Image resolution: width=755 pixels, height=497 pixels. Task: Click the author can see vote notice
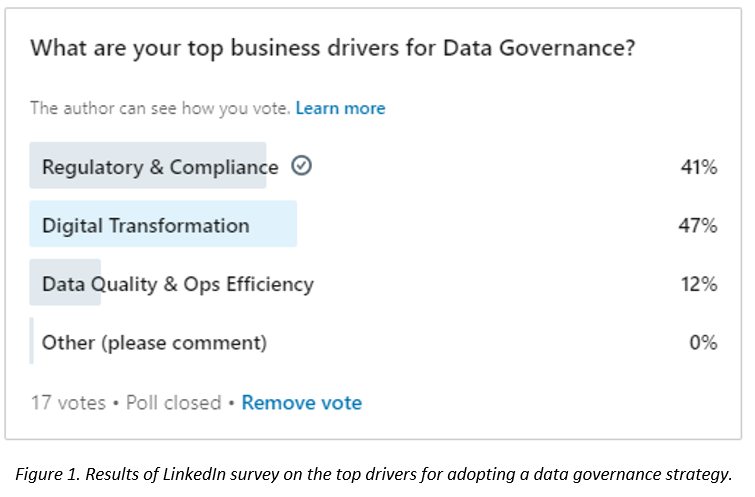coord(160,108)
